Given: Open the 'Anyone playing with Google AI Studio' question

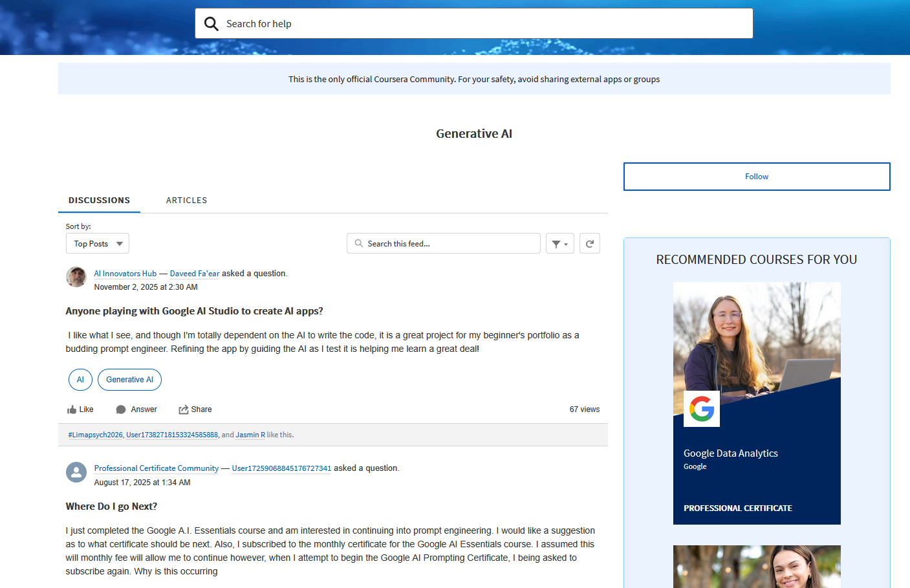Looking at the screenshot, I should point(194,311).
